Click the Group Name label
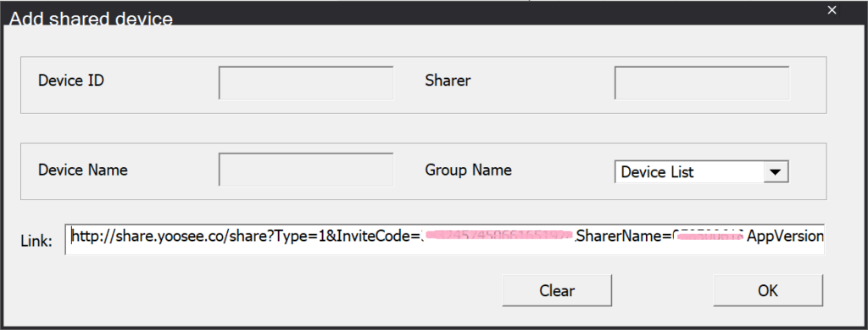 pyautogui.click(x=468, y=170)
